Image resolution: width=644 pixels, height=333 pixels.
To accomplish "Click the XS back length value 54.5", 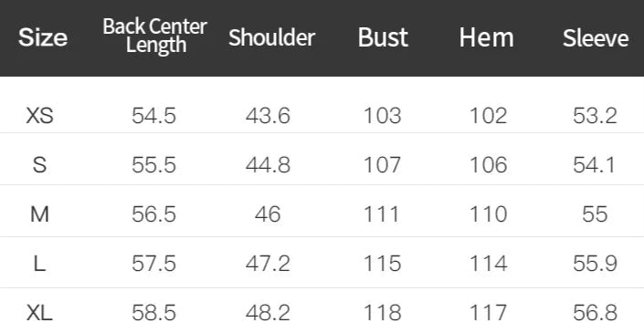I will click(154, 116).
